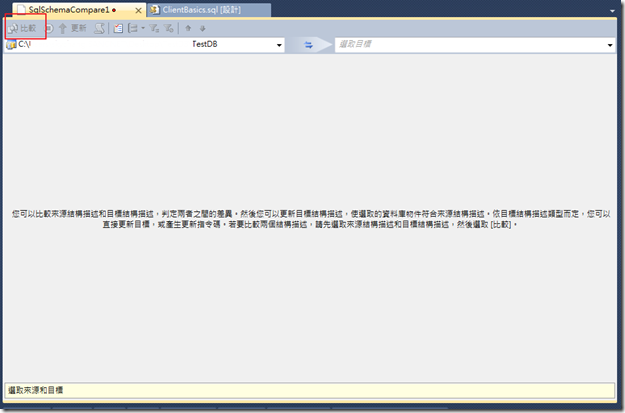625x413 pixels.
Task: Open the document tabs overflow arrow
Action: [x=612, y=11]
